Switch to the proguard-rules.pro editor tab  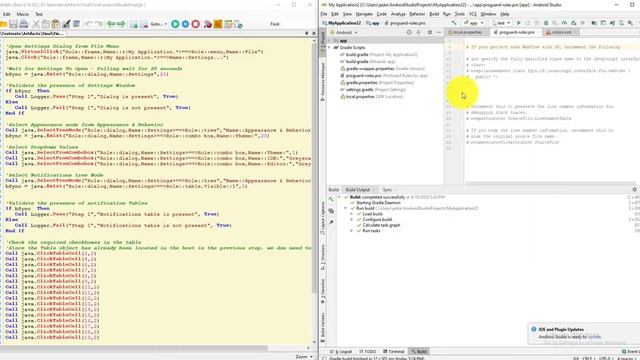click(516, 32)
